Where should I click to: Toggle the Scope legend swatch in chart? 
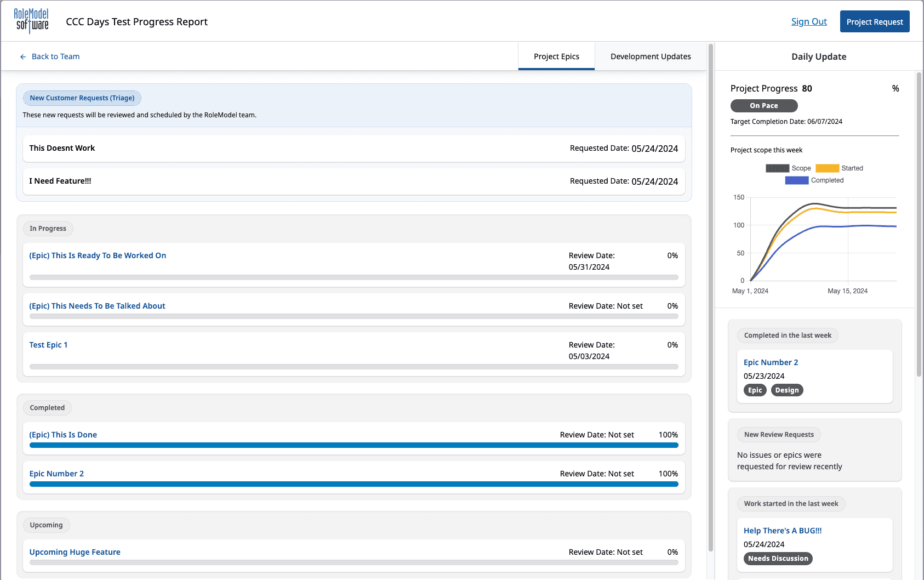(777, 168)
